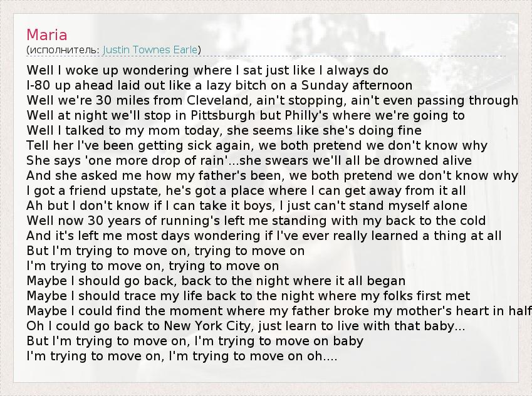The image size is (532, 396).
Task: Click the final lyric line ending with "oh...."
Action: click(x=182, y=356)
